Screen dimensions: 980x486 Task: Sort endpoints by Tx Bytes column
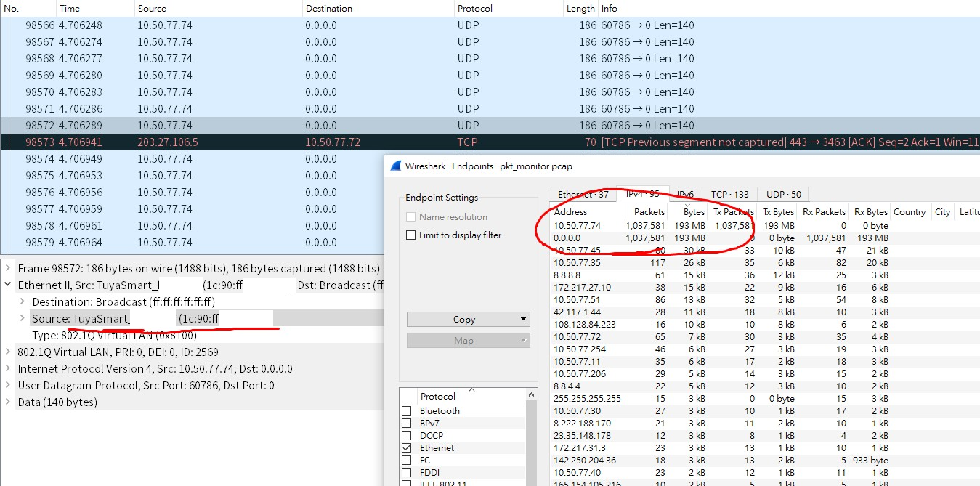(x=777, y=212)
